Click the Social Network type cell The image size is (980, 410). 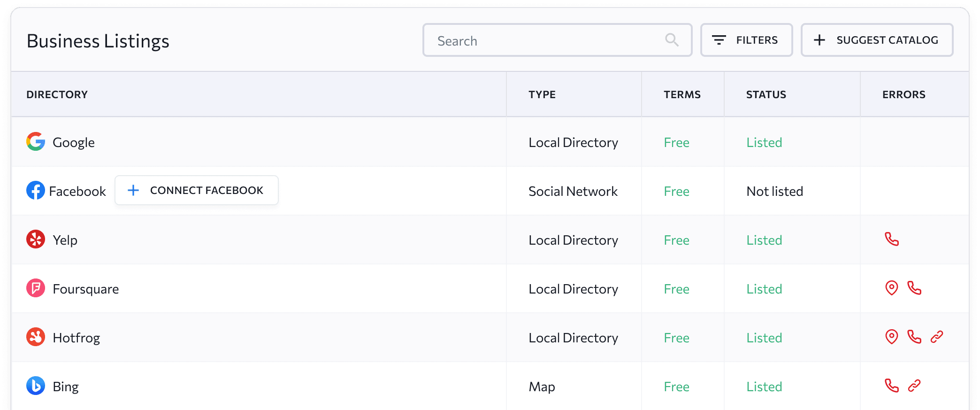coord(573,191)
